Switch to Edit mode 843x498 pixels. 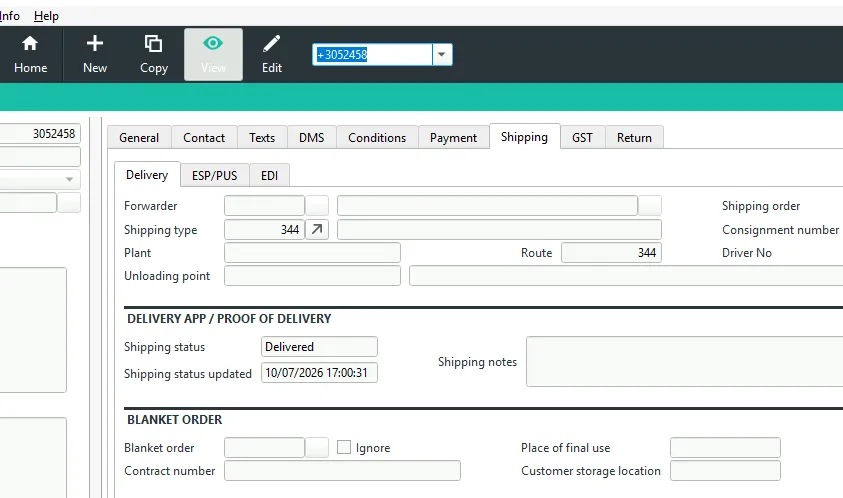point(272,55)
